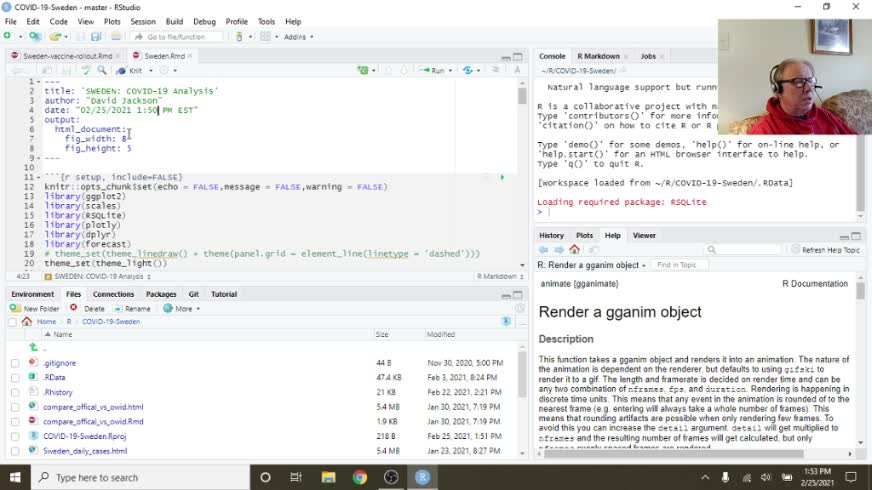Switch to the Sweden-vaccine-rollout.Rmd tab
This screenshot has width=872, height=490.
[x=67, y=56]
